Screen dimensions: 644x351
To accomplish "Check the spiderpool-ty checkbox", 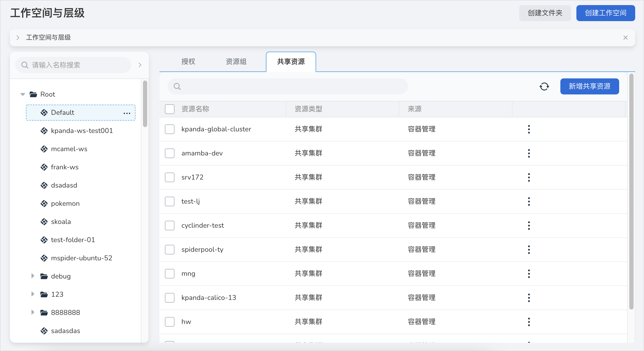I will tap(170, 250).
